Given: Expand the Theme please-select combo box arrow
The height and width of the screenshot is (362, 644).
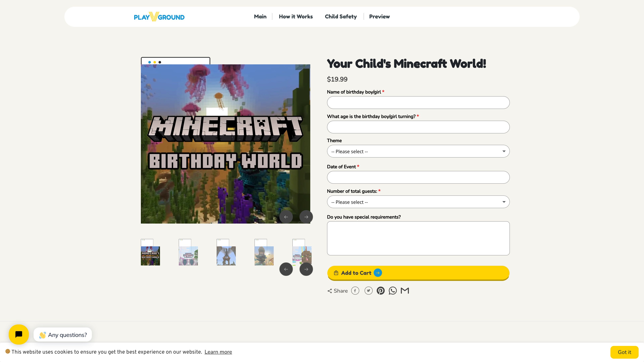Looking at the screenshot, I should [x=504, y=151].
